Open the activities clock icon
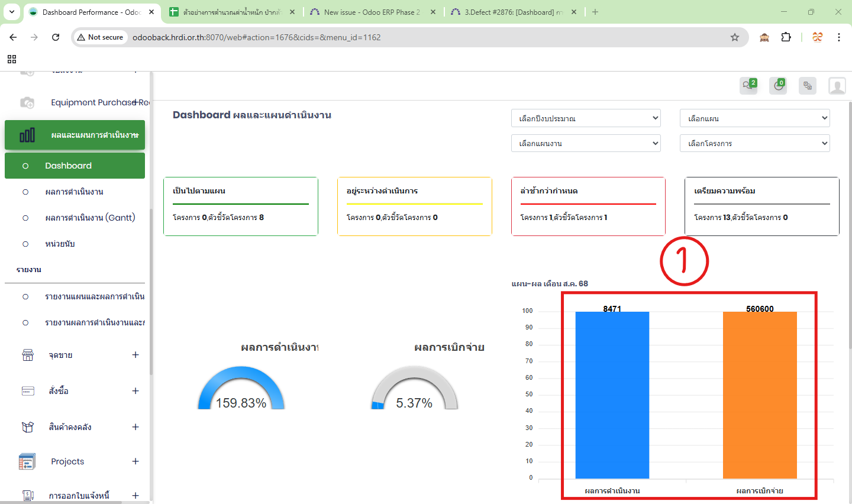Screen dimensions: 852x504 pos(778,86)
